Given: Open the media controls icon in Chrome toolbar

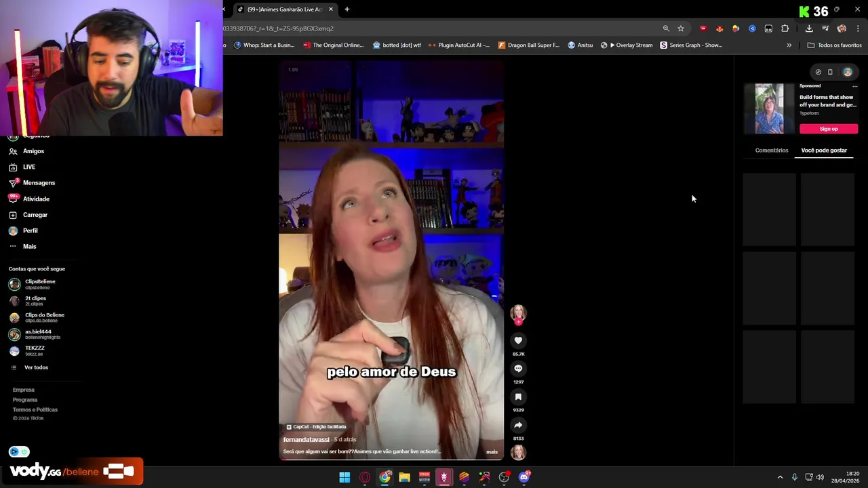Looking at the screenshot, I should [825, 28].
